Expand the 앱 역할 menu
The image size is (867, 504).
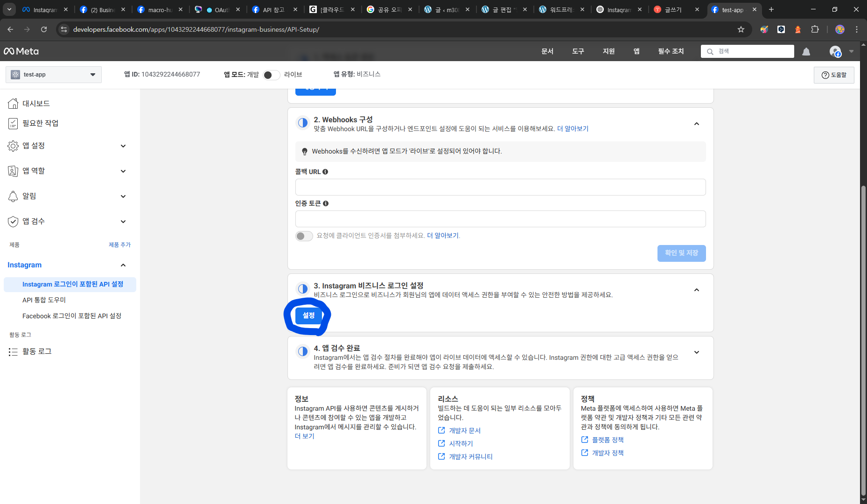pyautogui.click(x=123, y=171)
